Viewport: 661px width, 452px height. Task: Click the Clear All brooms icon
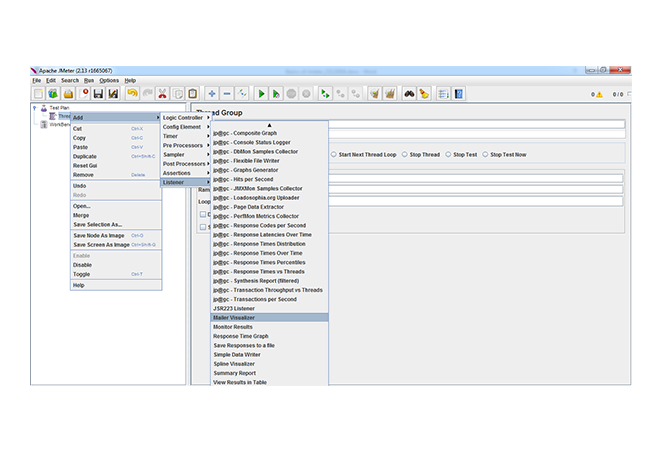coord(390,94)
